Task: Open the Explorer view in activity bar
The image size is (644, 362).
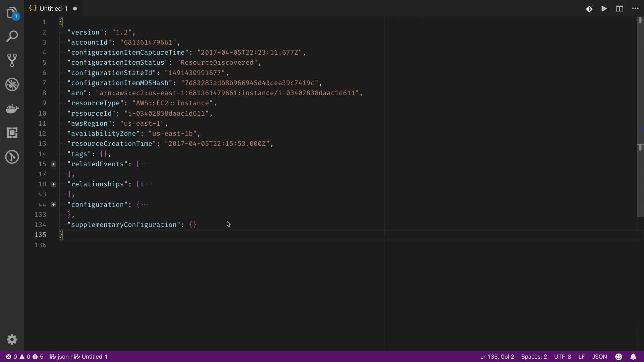Action: (12, 13)
